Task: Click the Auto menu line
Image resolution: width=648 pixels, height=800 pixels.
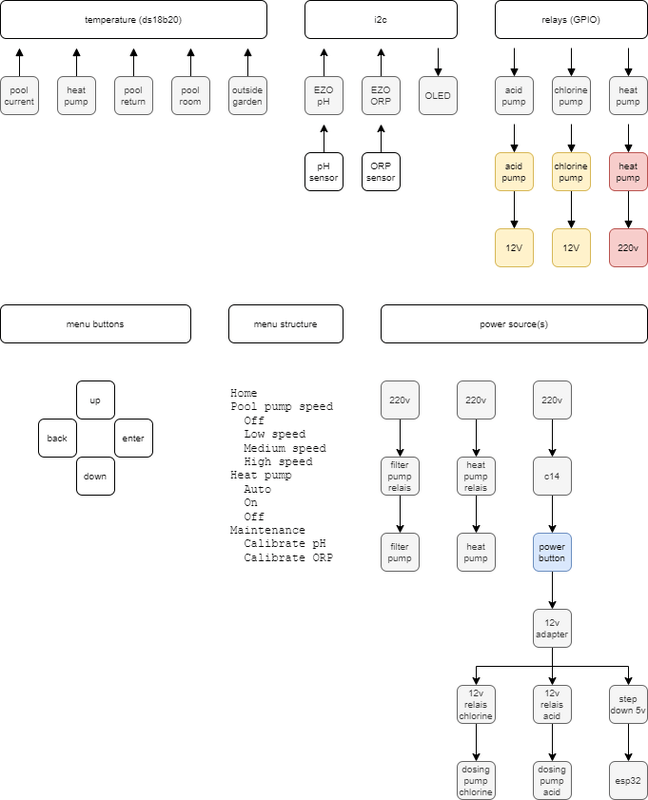Action: click(x=257, y=489)
